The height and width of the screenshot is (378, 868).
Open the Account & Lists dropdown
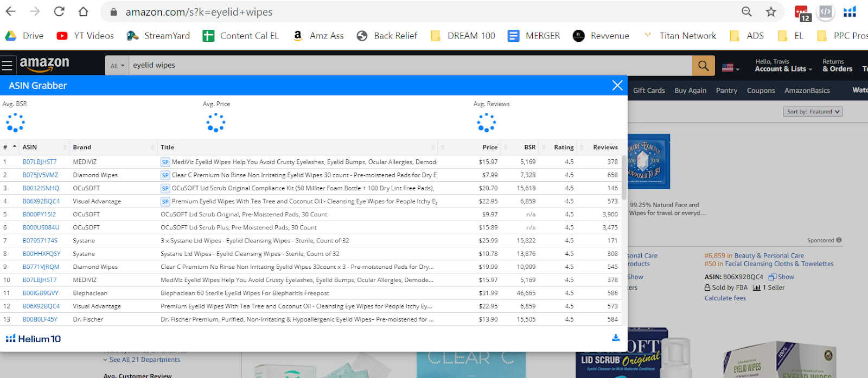point(783,66)
